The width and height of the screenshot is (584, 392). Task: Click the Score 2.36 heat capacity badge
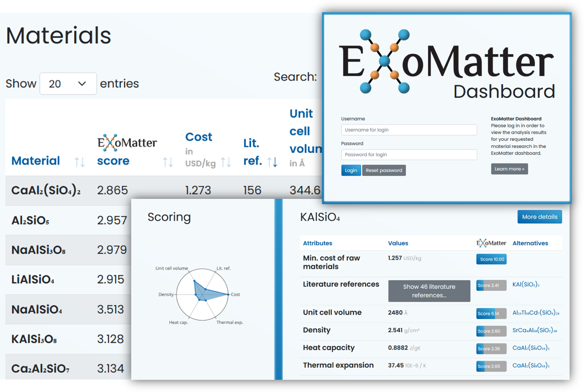point(490,348)
